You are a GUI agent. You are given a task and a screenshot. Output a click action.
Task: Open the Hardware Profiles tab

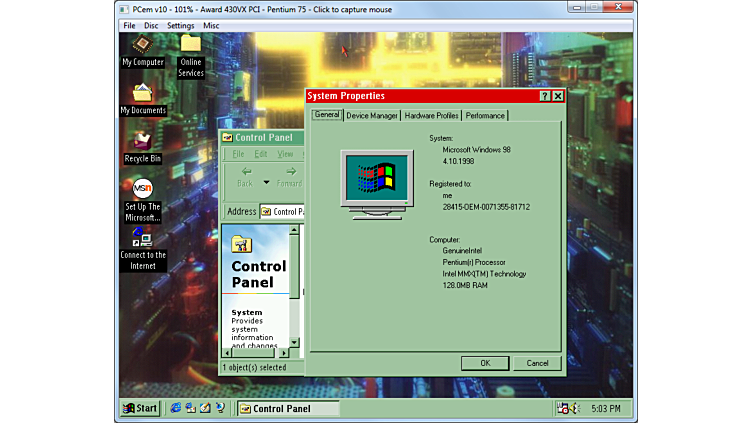pyautogui.click(x=431, y=116)
